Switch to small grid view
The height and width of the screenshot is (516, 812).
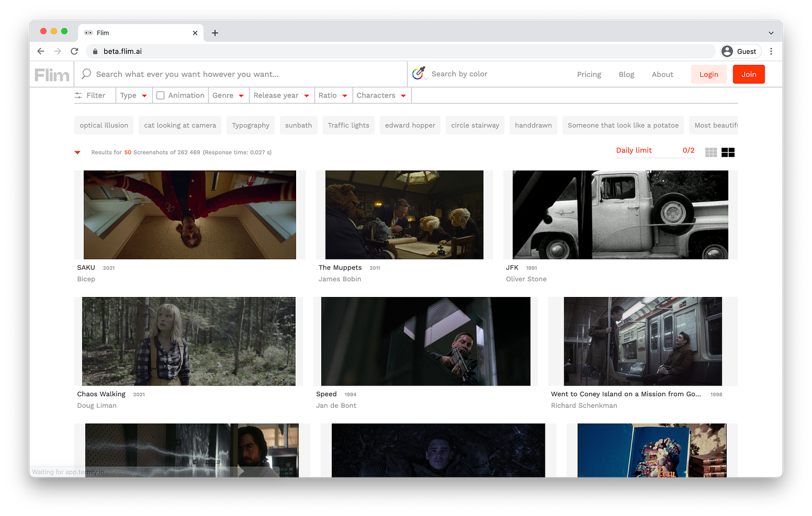pyautogui.click(x=711, y=152)
